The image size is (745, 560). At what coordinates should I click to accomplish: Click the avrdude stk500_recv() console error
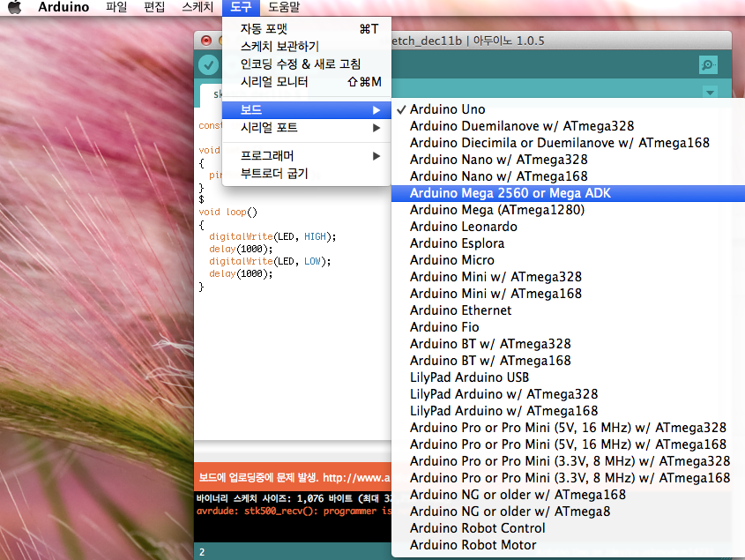click(294, 511)
